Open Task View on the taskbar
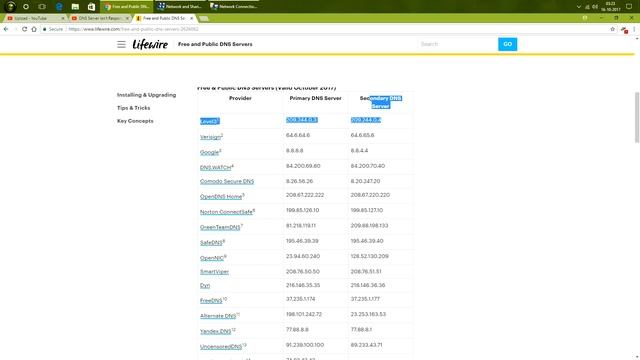Viewport: 640px width, 360px height. [42, 7]
